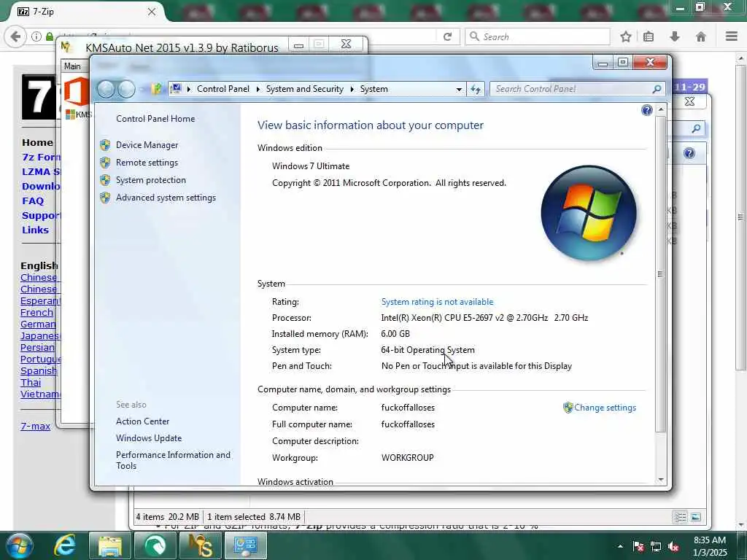The image size is (747, 560).
Task: Open Performance Information and Tools
Action: click(173, 461)
